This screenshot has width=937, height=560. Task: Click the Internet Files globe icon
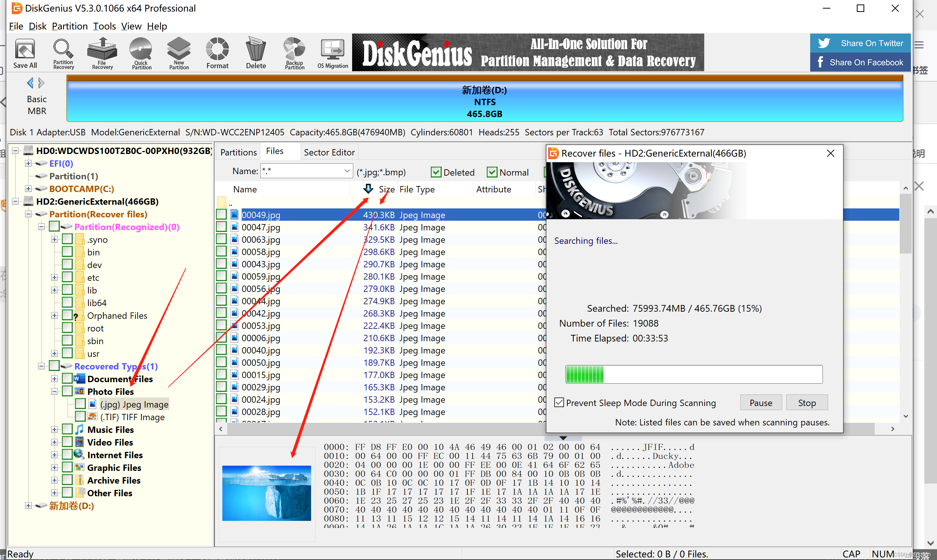coord(79,454)
